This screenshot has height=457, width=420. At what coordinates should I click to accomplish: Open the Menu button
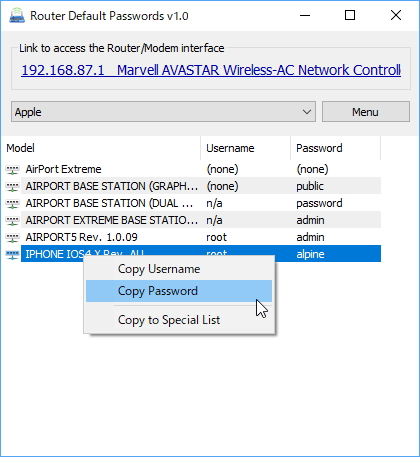pos(366,112)
